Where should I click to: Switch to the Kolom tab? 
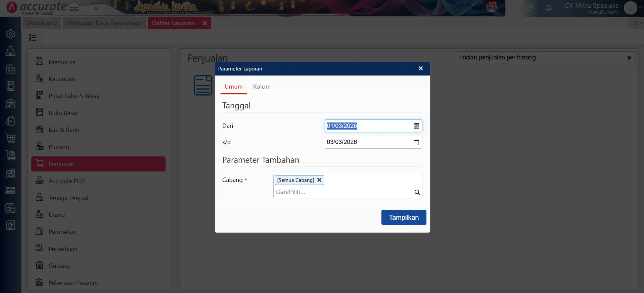pos(262,87)
